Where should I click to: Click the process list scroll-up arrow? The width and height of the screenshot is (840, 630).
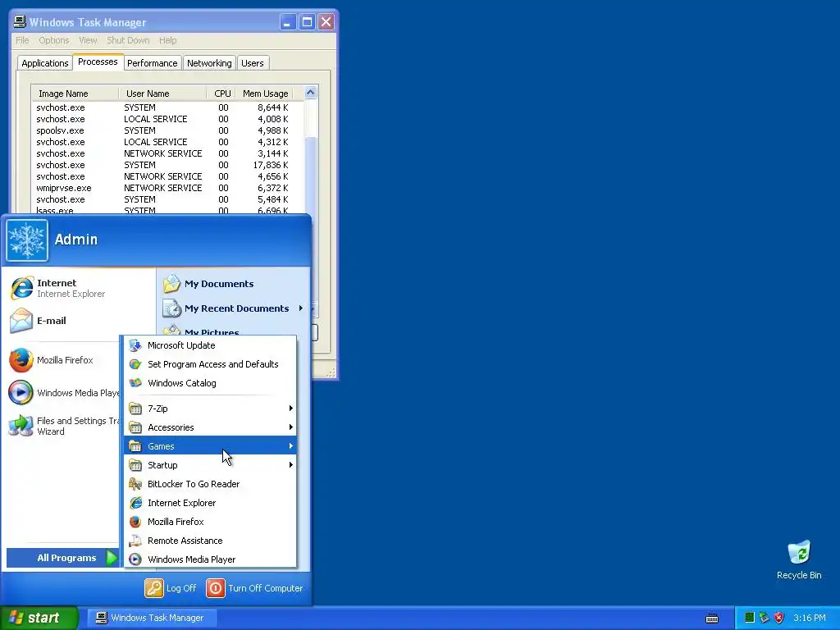(311, 93)
